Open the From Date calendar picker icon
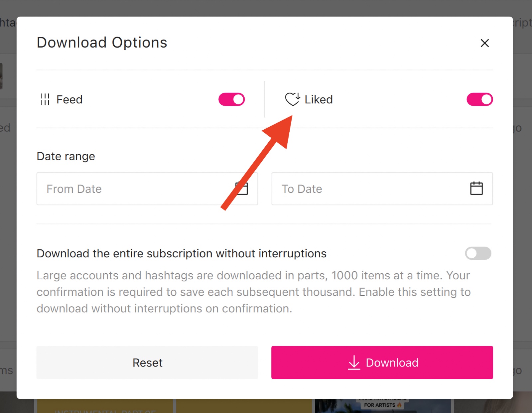This screenshot has height=413, width=532. click(242, 188)
